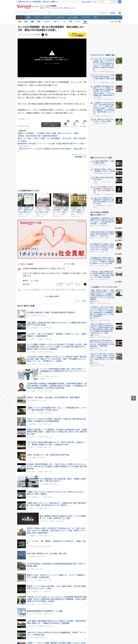138x644 pixels.
Task: Open ranking item 1 クラシックカーのイベント article
Action: point(104,64)
